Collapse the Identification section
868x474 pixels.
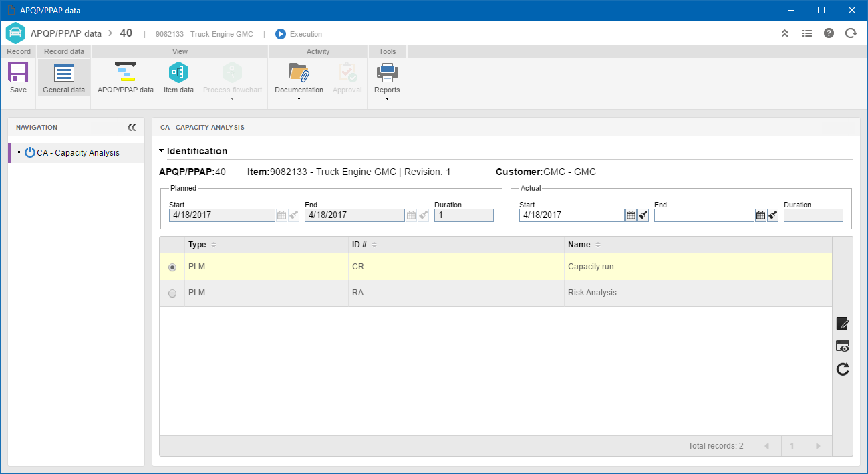(162, 151)
